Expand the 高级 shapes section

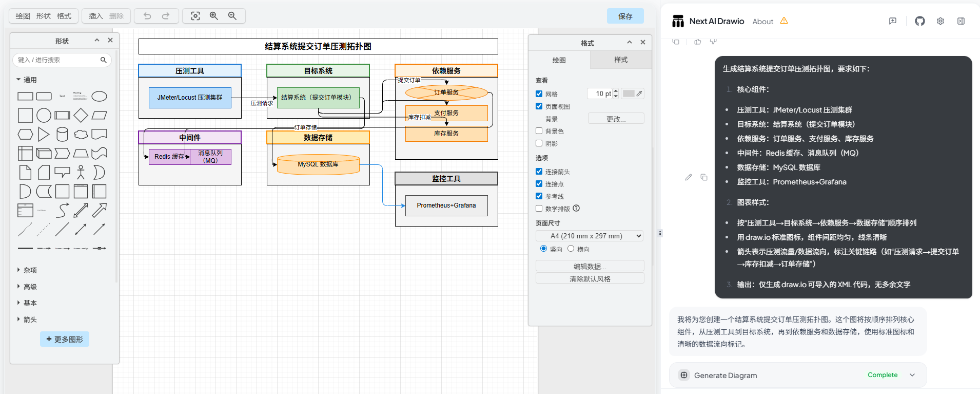pos(27,287)
